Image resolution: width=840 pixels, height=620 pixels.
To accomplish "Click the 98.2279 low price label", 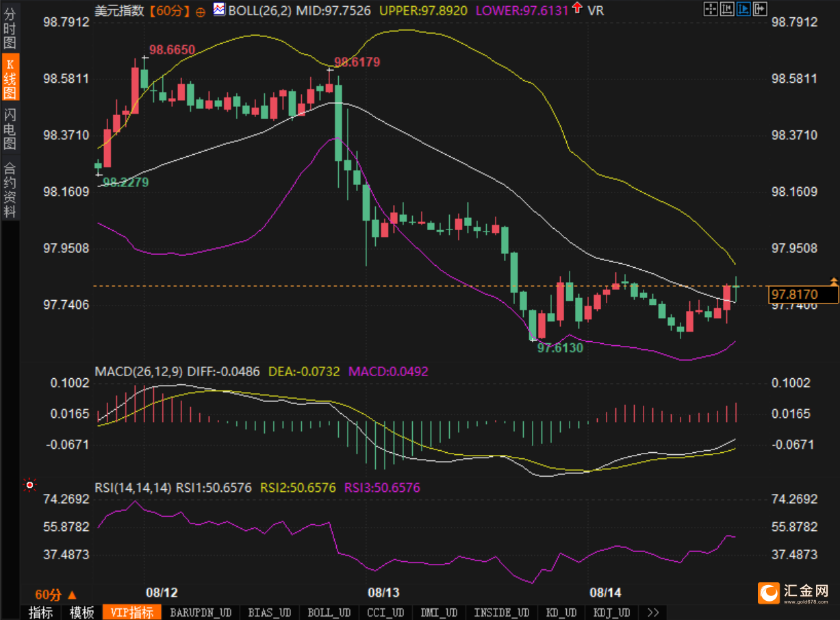I will coord(125,182).
